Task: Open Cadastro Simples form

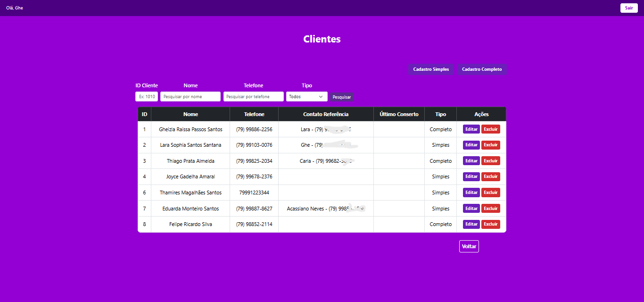Action: point(431,69)
